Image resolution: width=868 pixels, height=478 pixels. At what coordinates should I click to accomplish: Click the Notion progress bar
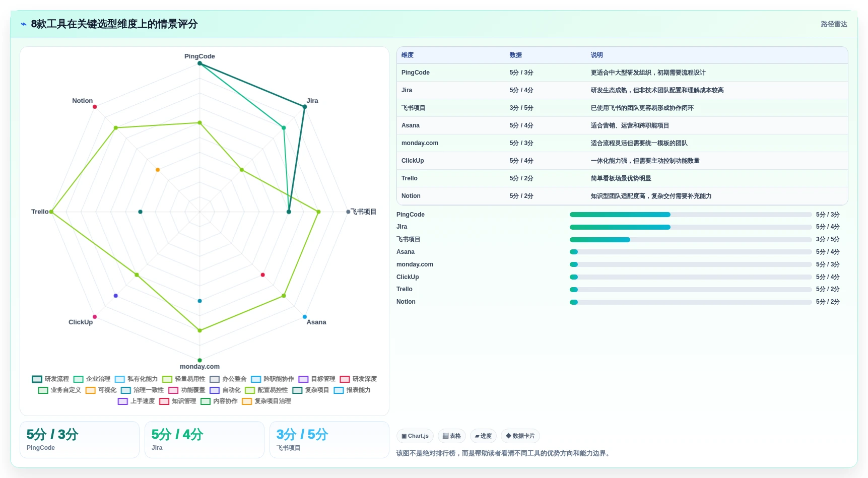[x=691, y=302]
